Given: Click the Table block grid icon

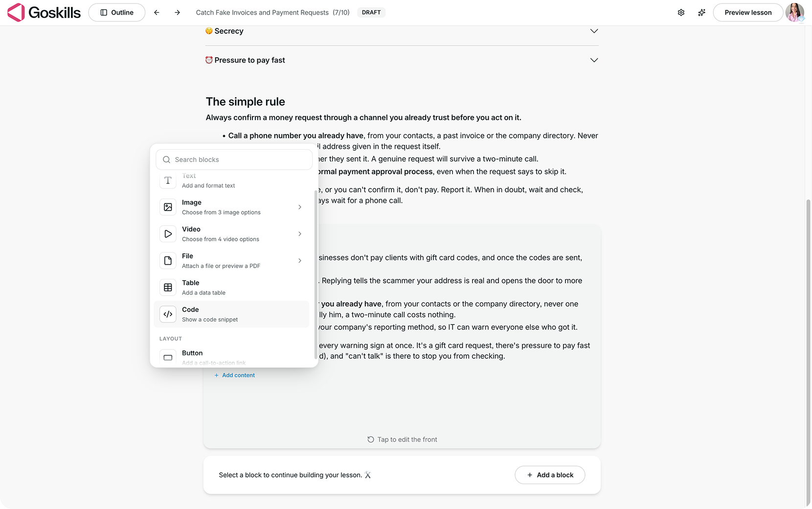Looking at the screenshot, I should pyautogui.click(x=168, y=288).
